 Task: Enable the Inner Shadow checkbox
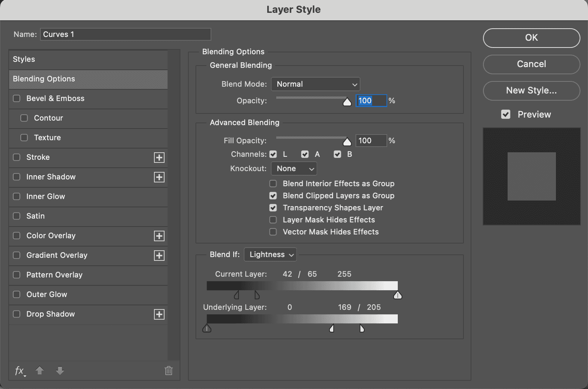tap(17, 177)
